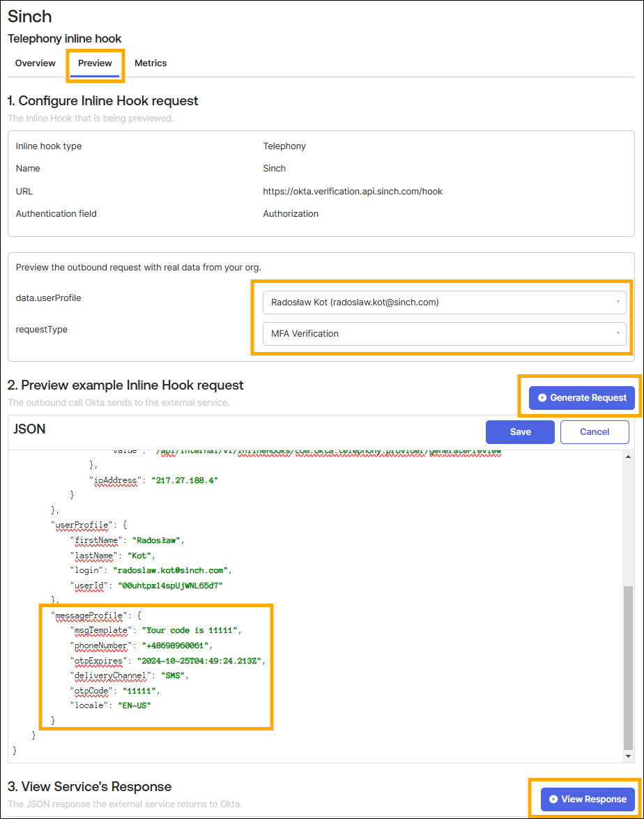Screen dimensions: 644x819
Task: Click the play icon in Generate Request
Action: [x=542, y=398]
